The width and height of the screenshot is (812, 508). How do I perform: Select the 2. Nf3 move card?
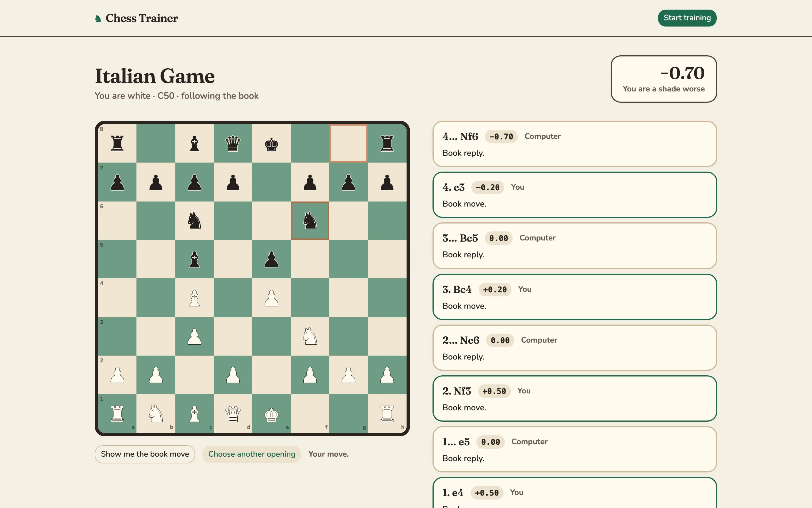click(574, 398)
